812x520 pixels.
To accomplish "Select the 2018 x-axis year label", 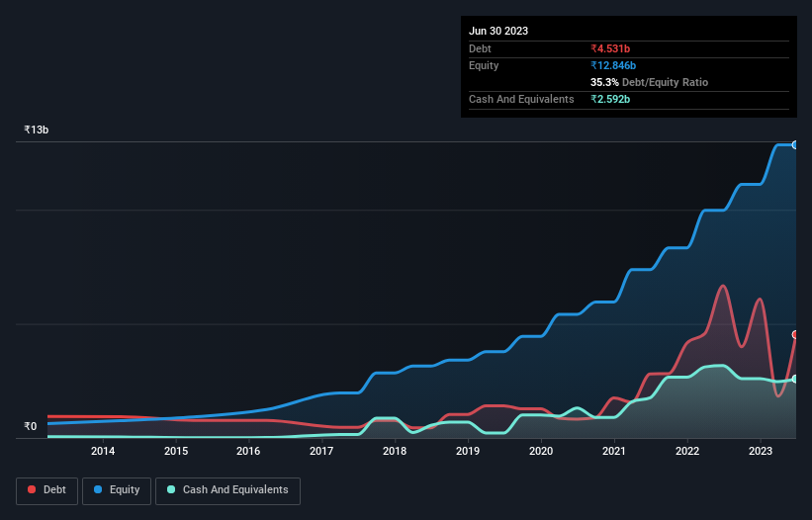I will coord(395,451).
